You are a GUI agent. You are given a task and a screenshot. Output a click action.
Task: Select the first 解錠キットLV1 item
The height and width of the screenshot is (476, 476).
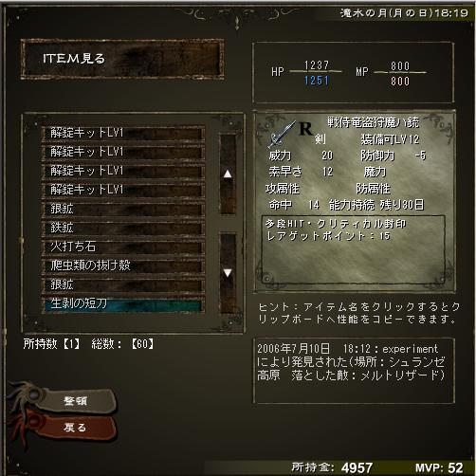(x=123, y=133)
